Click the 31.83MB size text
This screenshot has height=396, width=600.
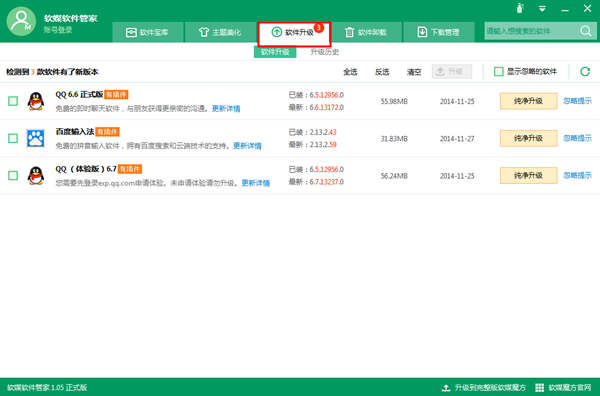pos(394,139)
